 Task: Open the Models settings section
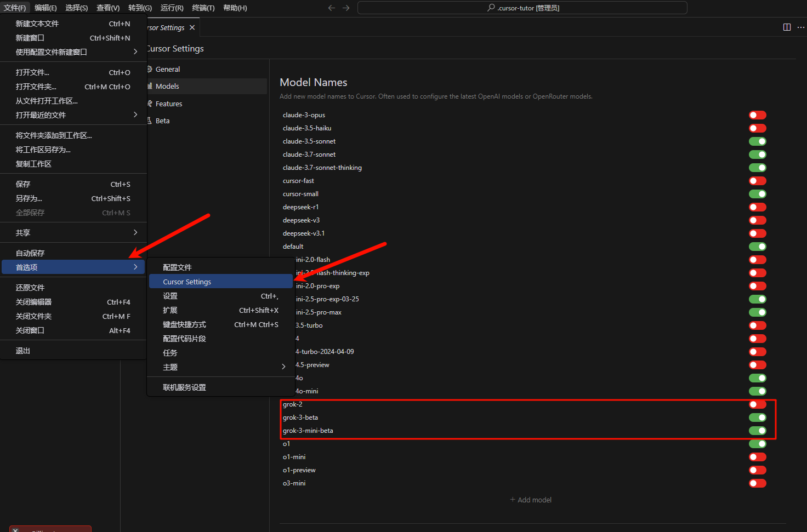pyautogui.click(x=206, y=86)
